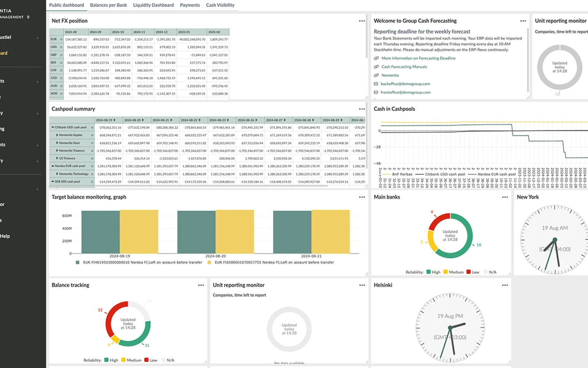This screenshot has width=588, height=368.
Task: Click the small square icon on US Treasury row
Action: click(92, 158)
